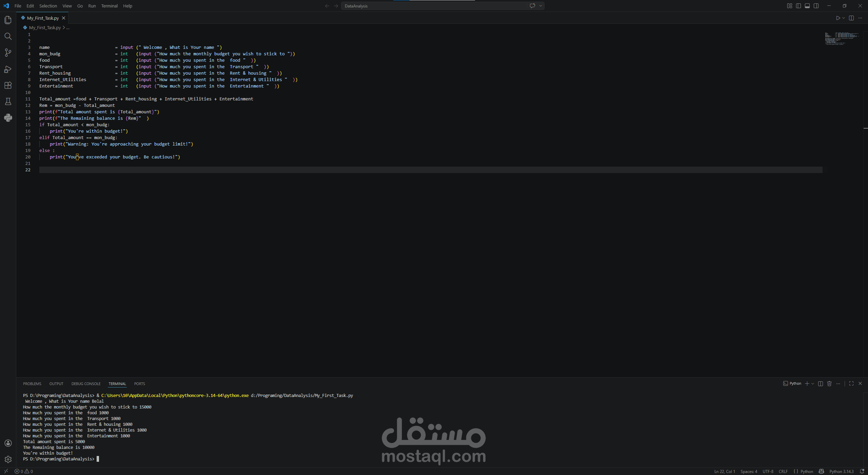Viewport: 868px width, 475px height.
Task: Open the Explorer view in activity bar
Action: coord(8,20)
